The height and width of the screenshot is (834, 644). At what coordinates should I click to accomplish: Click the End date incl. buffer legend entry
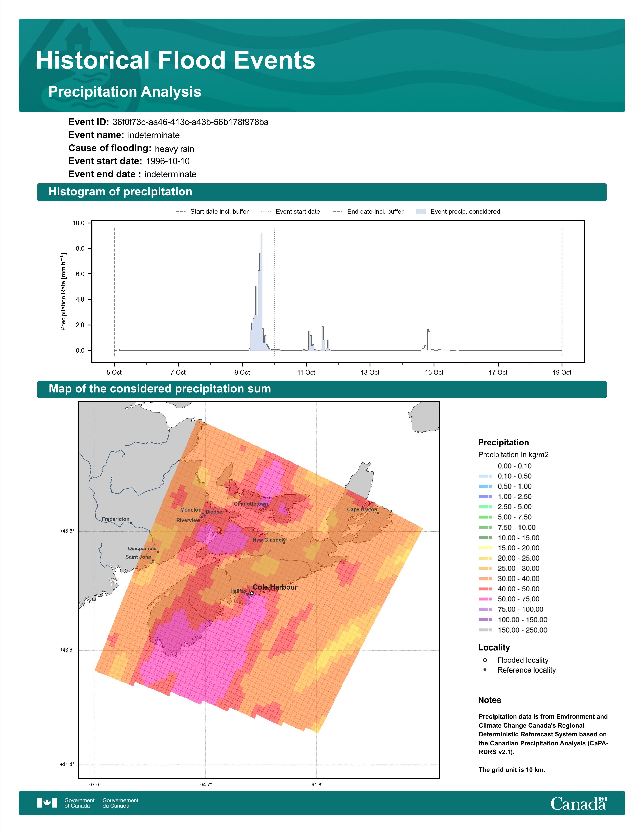368,212
